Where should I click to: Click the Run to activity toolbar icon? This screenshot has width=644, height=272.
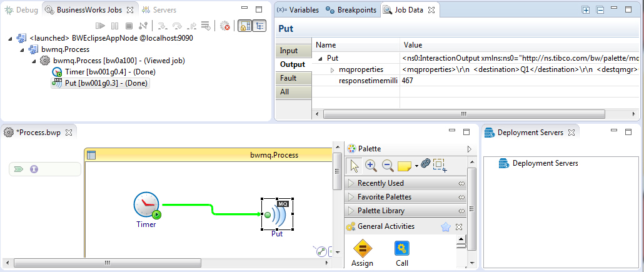(206, 26)
